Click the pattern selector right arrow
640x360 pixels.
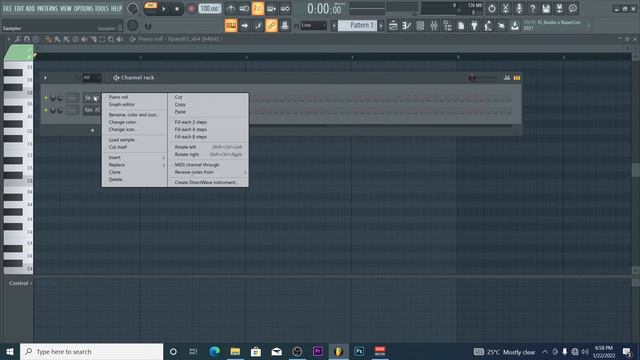pyautogui.click(x=381, y=26)
